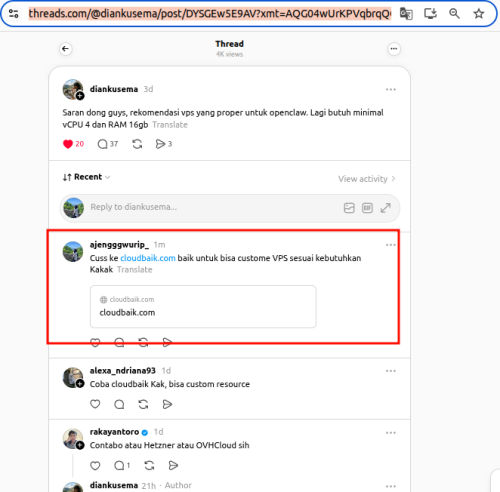This screenshot has height=492, width=500.
Task: Share the main post with send icon
Action: (x=164, y=144)
